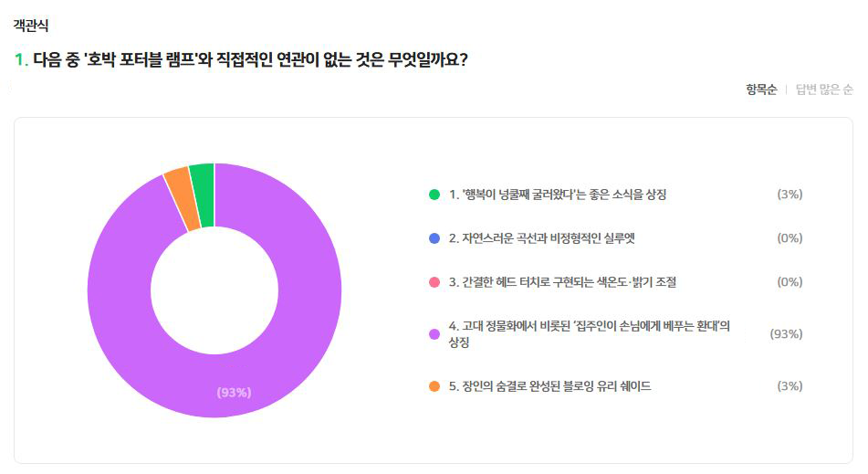Screen dimensions: 868x474
Task: Click the orange legend dot for option 5
Action: [x=434, y=386]
